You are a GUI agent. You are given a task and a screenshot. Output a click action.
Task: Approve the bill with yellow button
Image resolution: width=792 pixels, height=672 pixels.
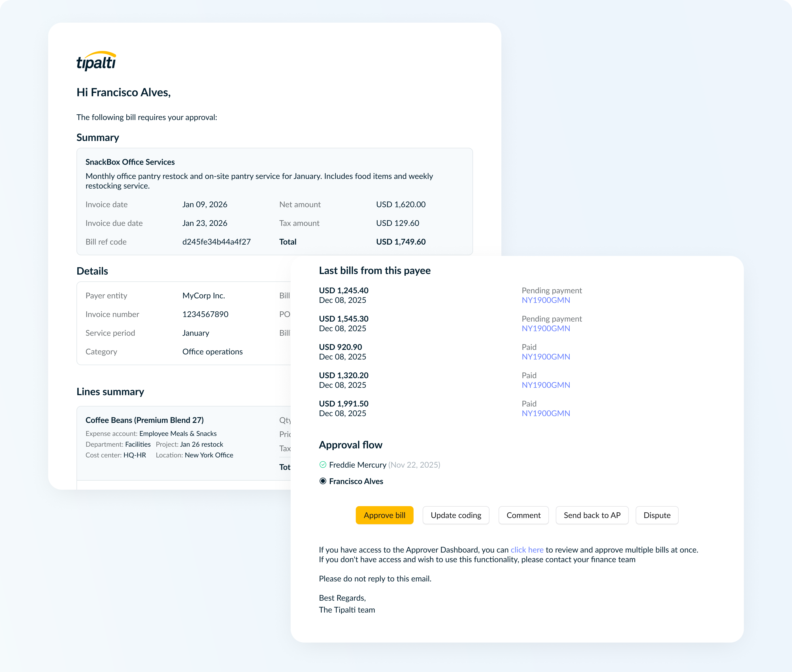click(384, 515)
